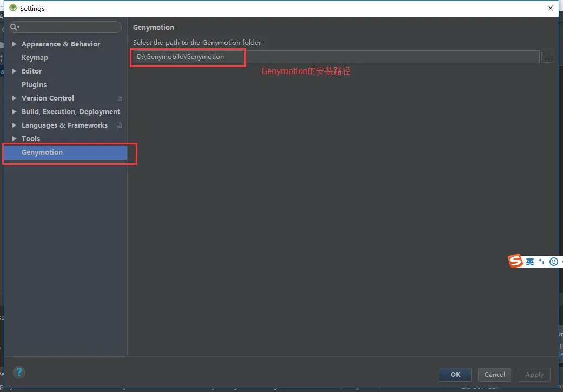The width and height of the screenshot is (563, 392).
Task: Click the Apply button
Action: [534, 374]
